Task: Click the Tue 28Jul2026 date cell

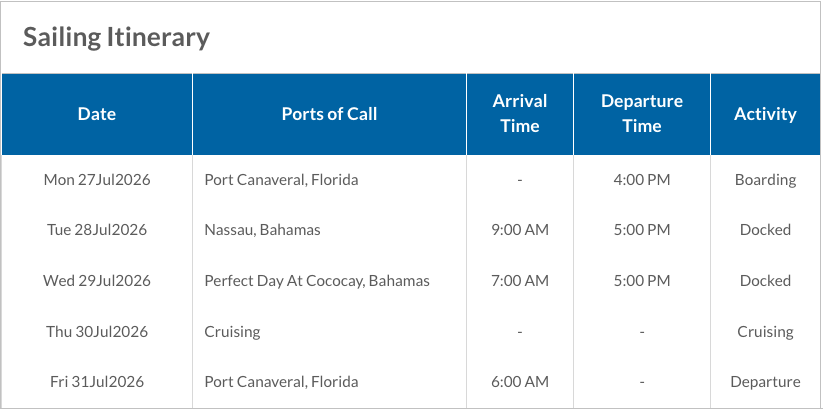Action: [97, 230]
